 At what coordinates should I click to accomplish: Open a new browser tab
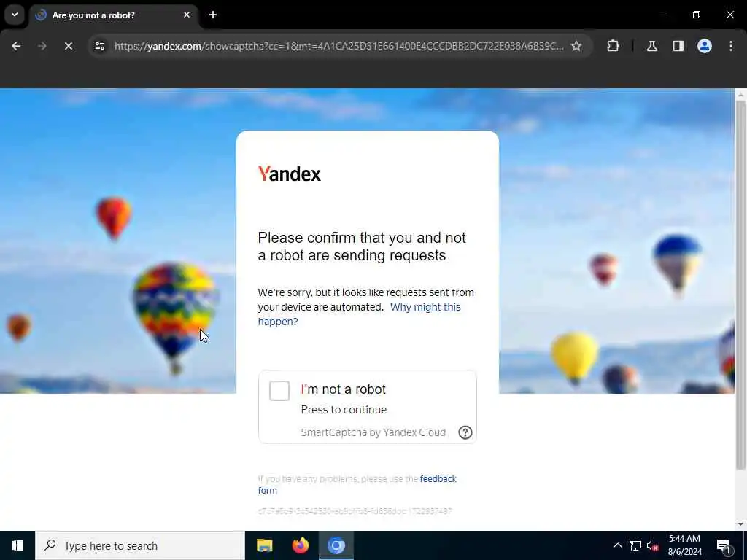[x=213, y=15]
